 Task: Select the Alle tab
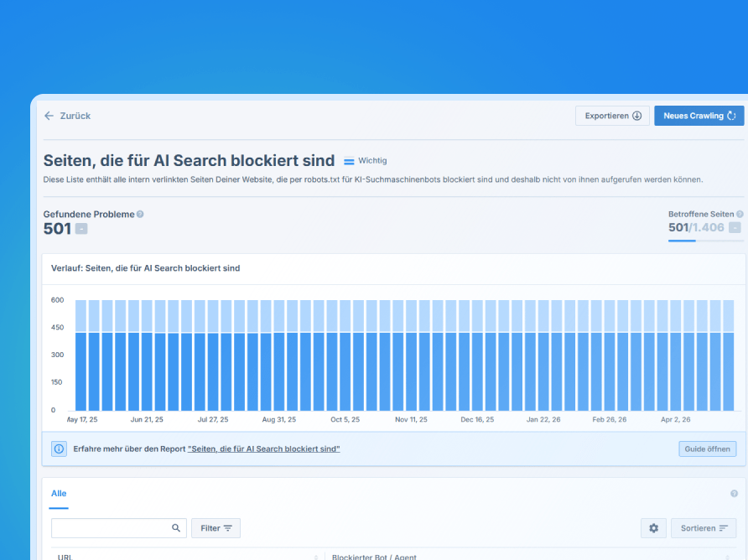[x=60, y=493]
